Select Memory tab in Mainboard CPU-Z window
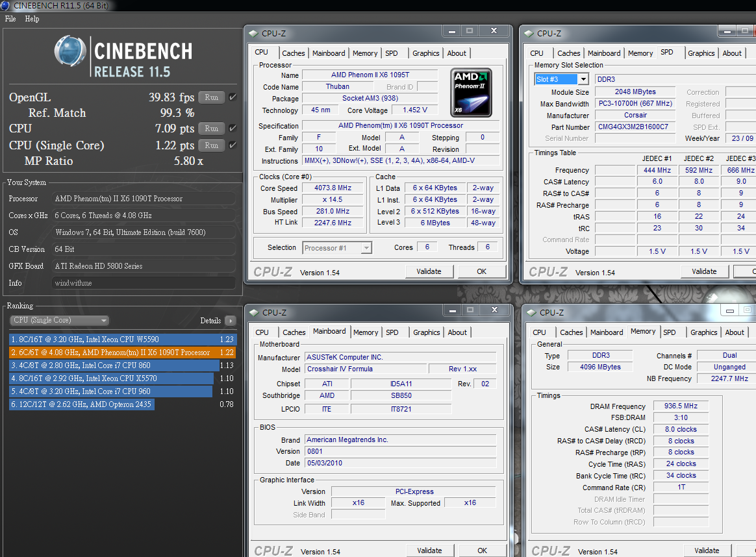Viewport: 756px width, 557px height. click(x=366, y=332)
